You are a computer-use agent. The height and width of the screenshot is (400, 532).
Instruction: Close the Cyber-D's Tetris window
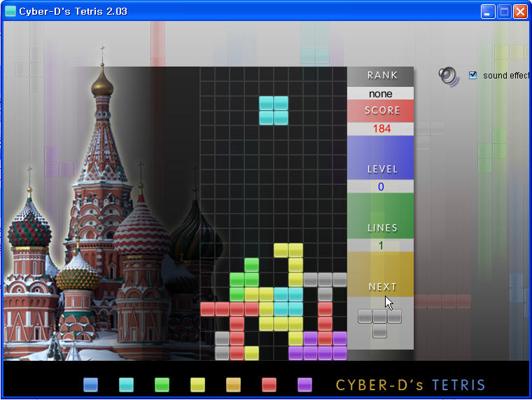pos(520,11)
